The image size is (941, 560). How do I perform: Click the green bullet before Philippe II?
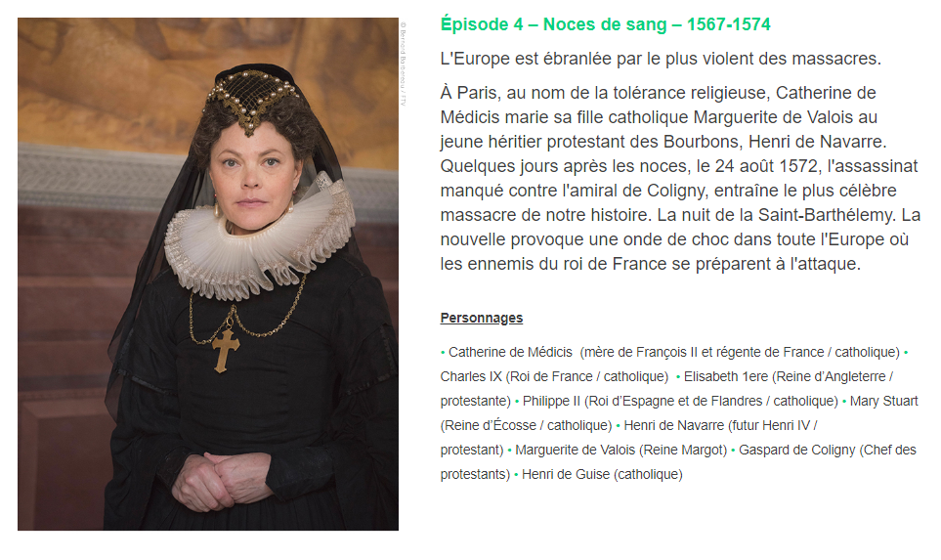(517, 402)
